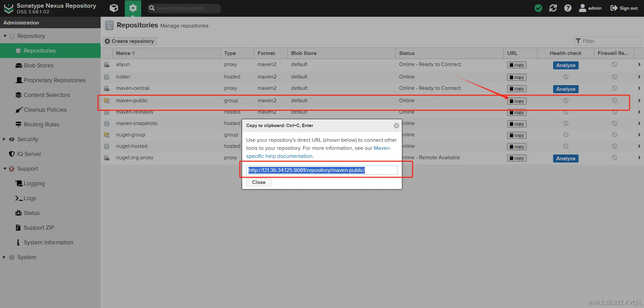Copy the nuget-hosted repository URL
This screenshot has width=644, height=308.
coord(517,147)
